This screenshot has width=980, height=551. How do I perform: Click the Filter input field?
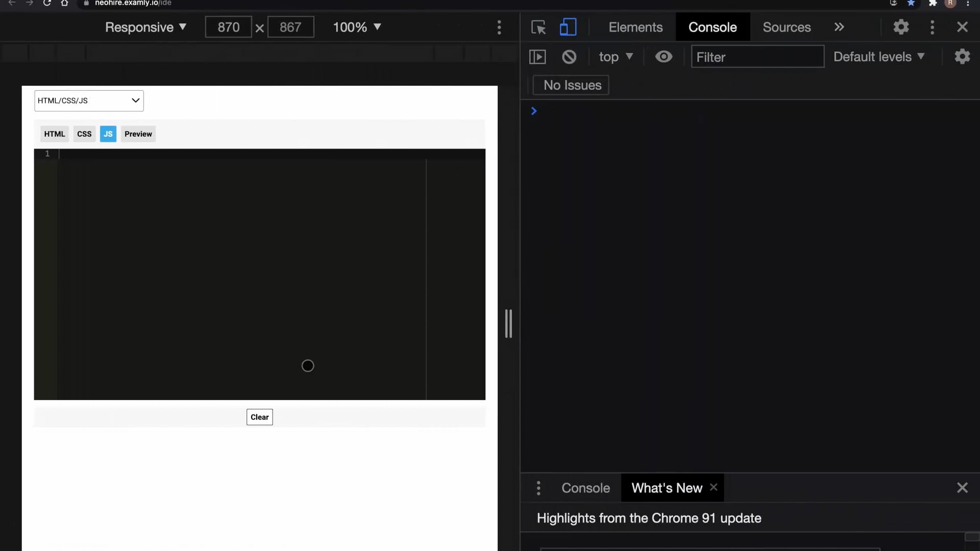click(x=756, y=56)
